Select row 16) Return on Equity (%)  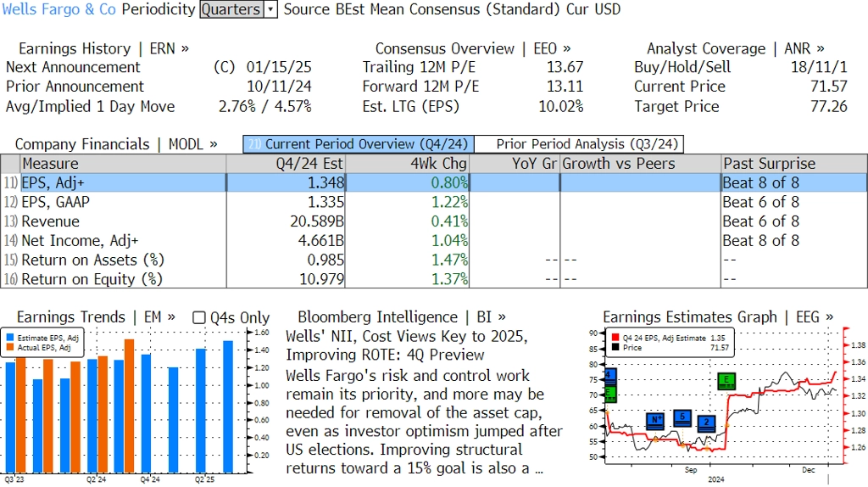tap(434, 279)
